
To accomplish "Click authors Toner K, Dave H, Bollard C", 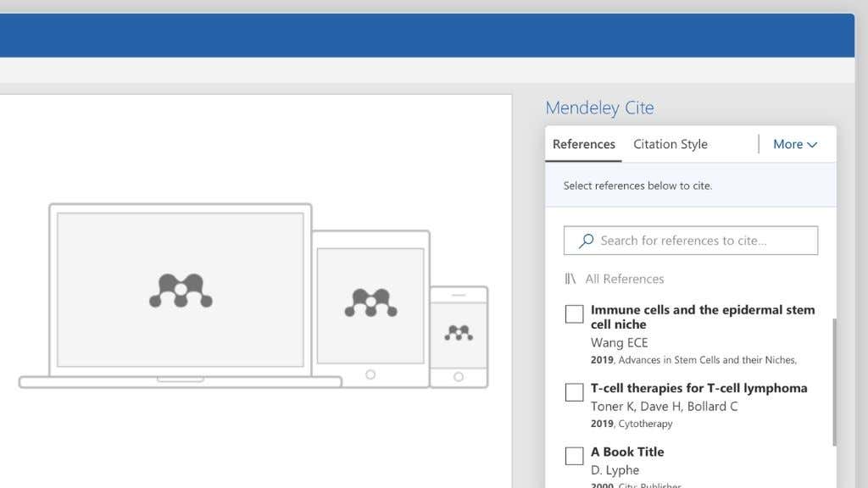I will point(665,407).
